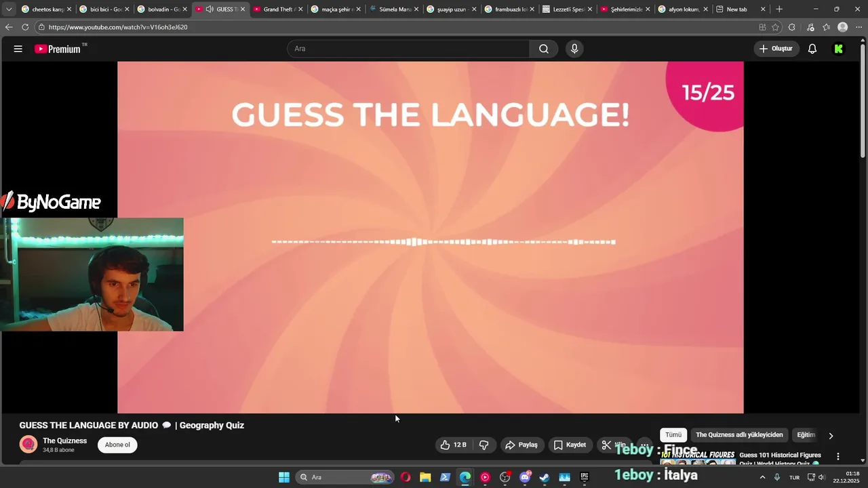Open the Edge settings three-dot menu
This screenshot has height=488, width=868.
[x=859, y=27]
